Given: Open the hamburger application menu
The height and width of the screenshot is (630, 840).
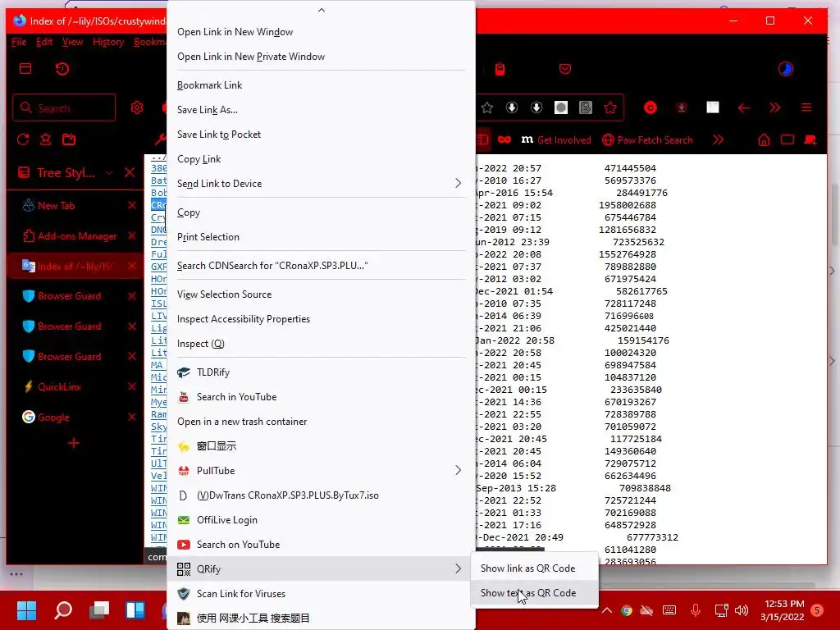Looking at the screenshot, I should 806,107.
